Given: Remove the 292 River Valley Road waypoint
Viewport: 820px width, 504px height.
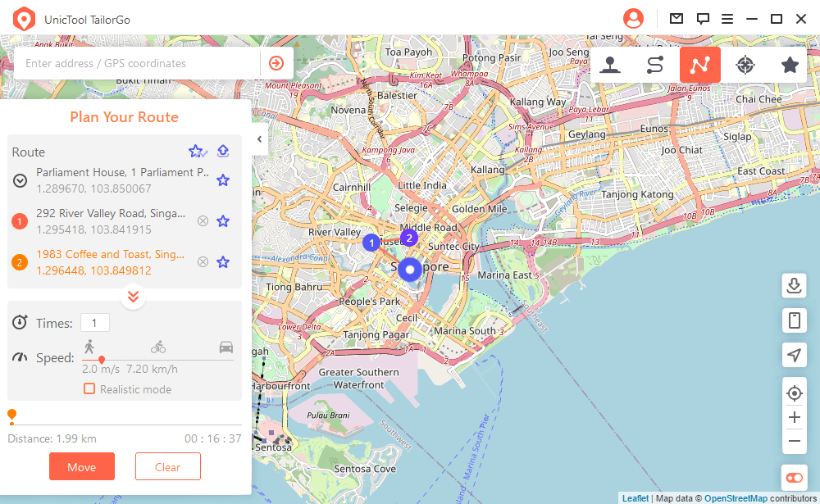Looking at the screenshot, I should [203, 221].
